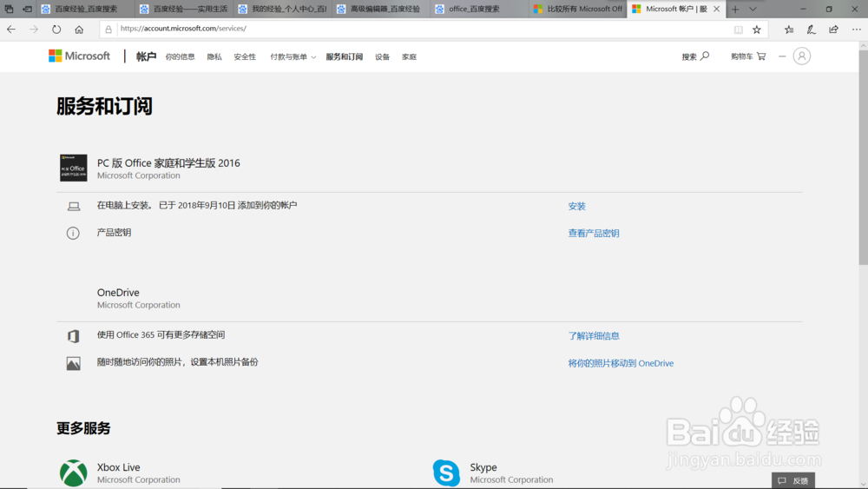This screenshot has height=489, width=868.
Task: Click the Skype logo
Action: coord(446,473)
